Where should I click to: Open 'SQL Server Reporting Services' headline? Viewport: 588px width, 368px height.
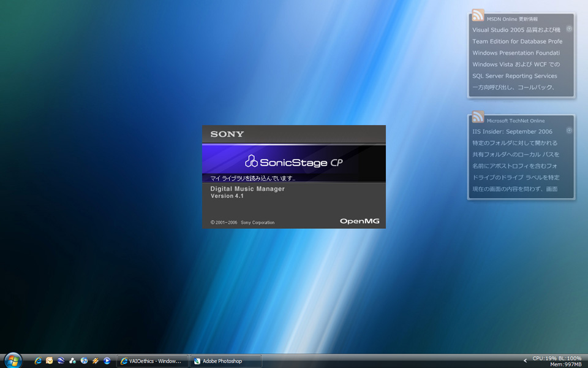click(514, 76)
